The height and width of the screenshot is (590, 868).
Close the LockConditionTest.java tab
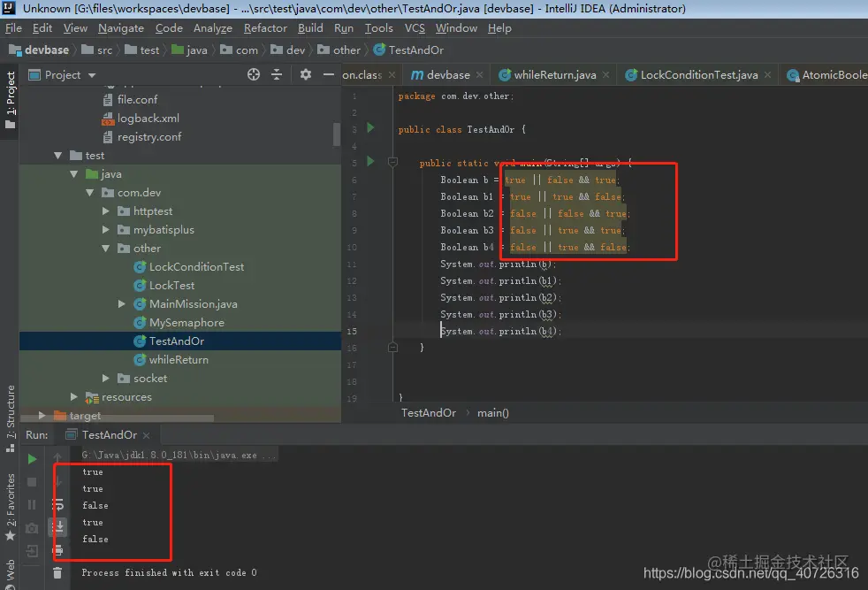coord(767,75)
